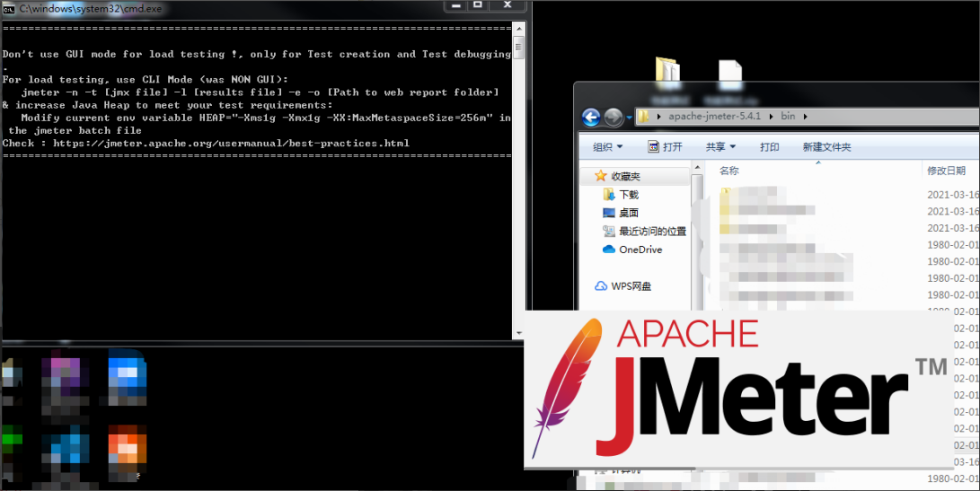Open 桌面 in the navigation pane
This screenshot has width=980, height=491.
coord(629,213)
